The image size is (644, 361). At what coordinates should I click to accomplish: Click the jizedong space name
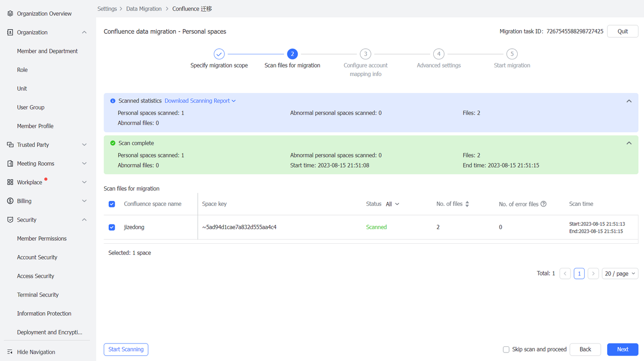(x=134, y=227)
